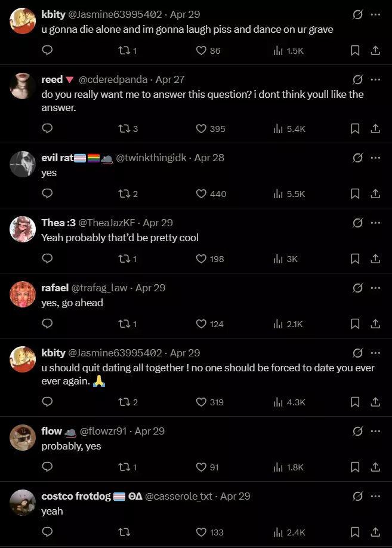Bookmark kbity's quit dating tweet

(355, 402)
